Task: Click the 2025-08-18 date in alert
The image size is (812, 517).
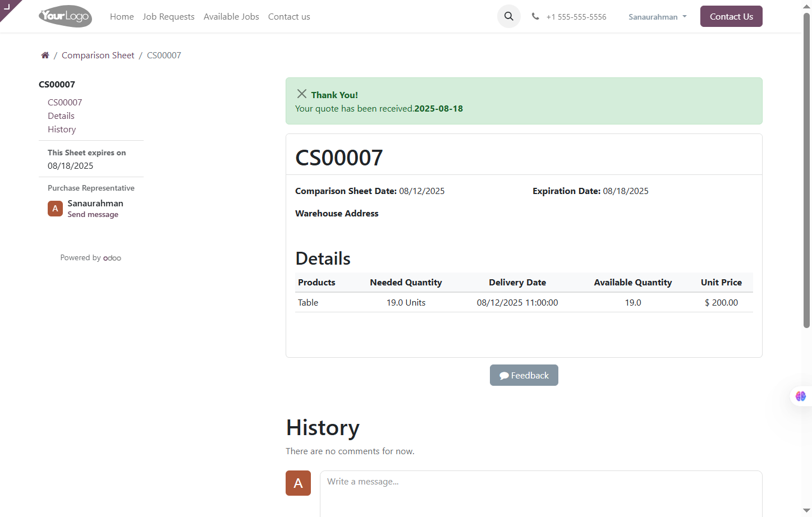Action: pos(439,108)
